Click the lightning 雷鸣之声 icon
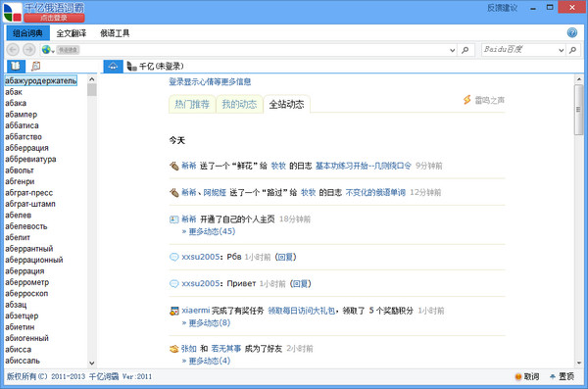This screenshot has width=588, height=389. 466,100
